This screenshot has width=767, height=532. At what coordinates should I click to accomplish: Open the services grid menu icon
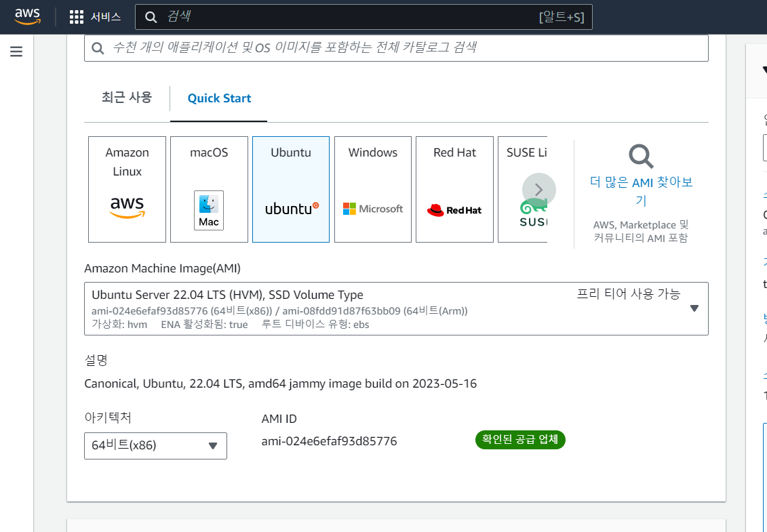pyautogui.click(x=77, y=17)
